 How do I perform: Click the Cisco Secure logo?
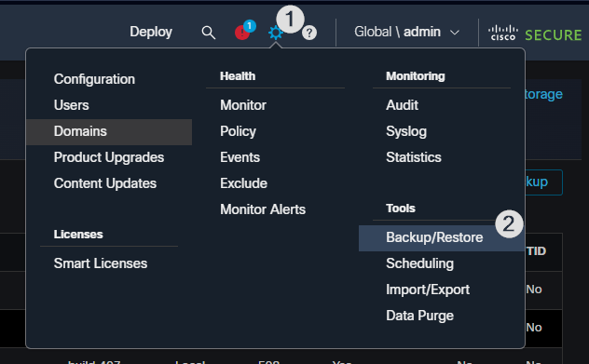click(x=535, y=34)
